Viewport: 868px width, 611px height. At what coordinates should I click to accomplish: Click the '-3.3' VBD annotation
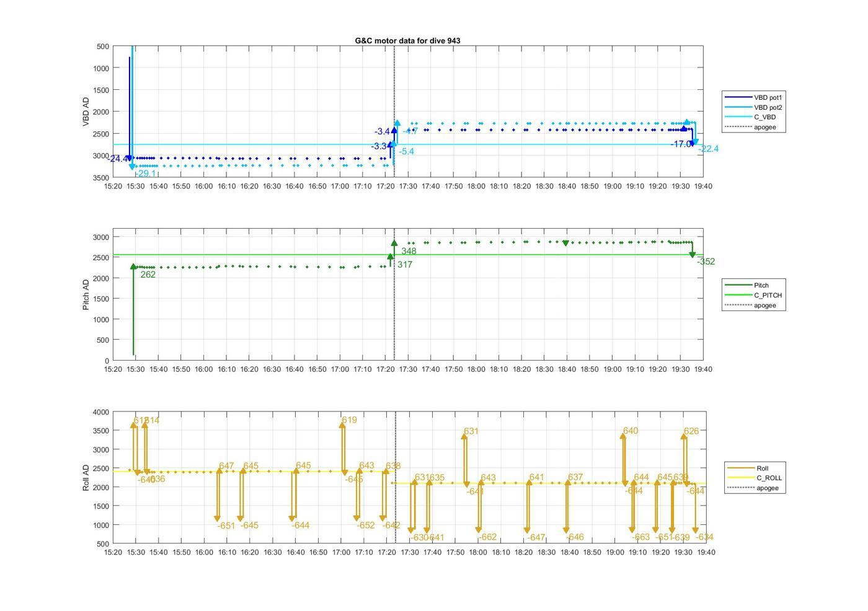[x=379, y=146]
